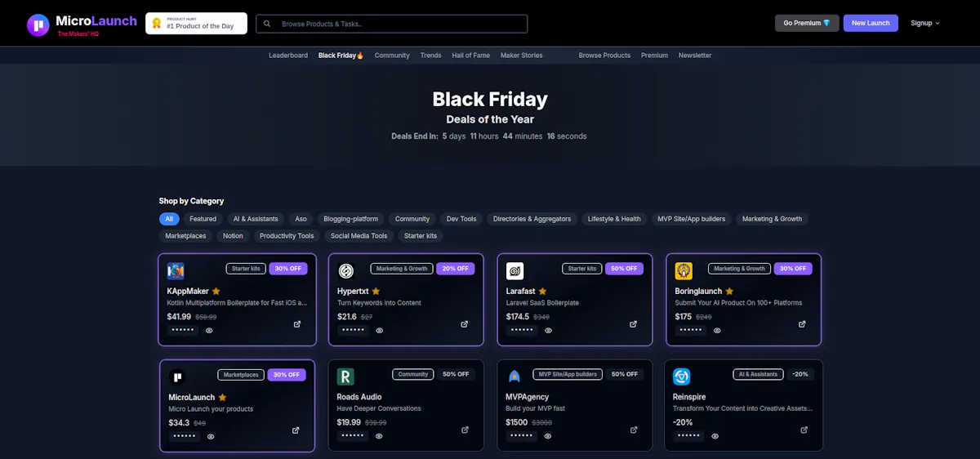The width and height of the screenshot is (980, 459).
Task: Open MicroLaunch card external link icon
Action: point(296,430)
